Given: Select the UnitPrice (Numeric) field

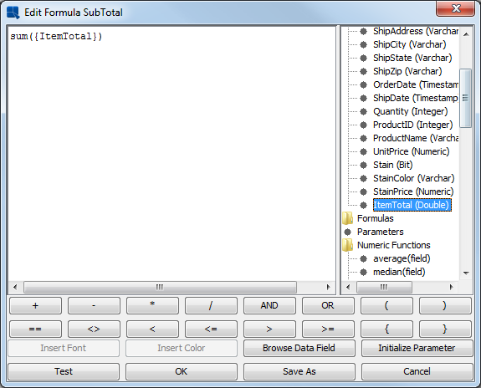Looking at the screenshot, I should (x=411, y=152).
